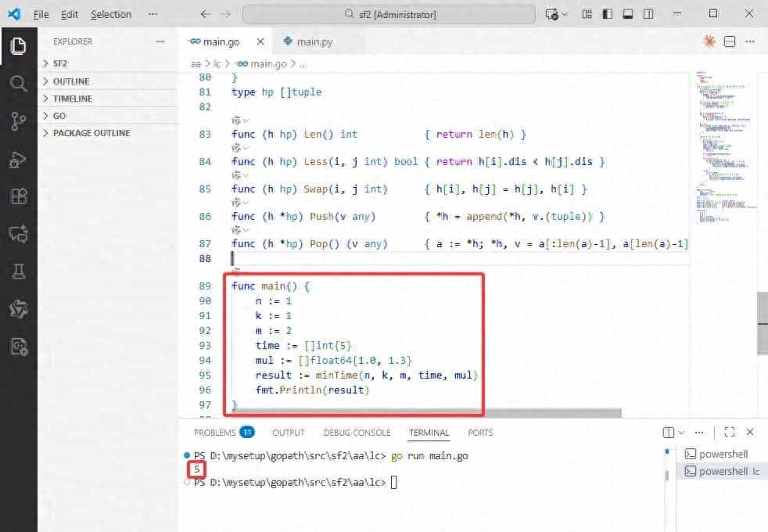The image size is (768, 532).
Task: Click the bottom database-gear icon in activity bar
Action: (x=18, y=347)
